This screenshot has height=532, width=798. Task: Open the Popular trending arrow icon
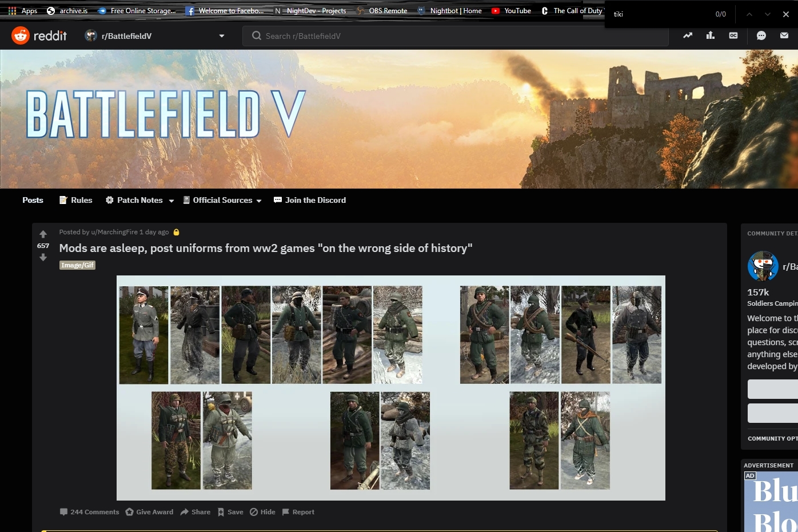[x=688, y=35]
